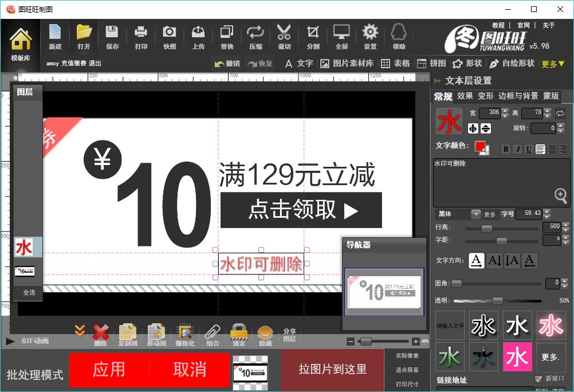Viewport: 574px width, 392px height.
Task: Open the 黑体 font dropdown
Action: click(x=475, y=214)
